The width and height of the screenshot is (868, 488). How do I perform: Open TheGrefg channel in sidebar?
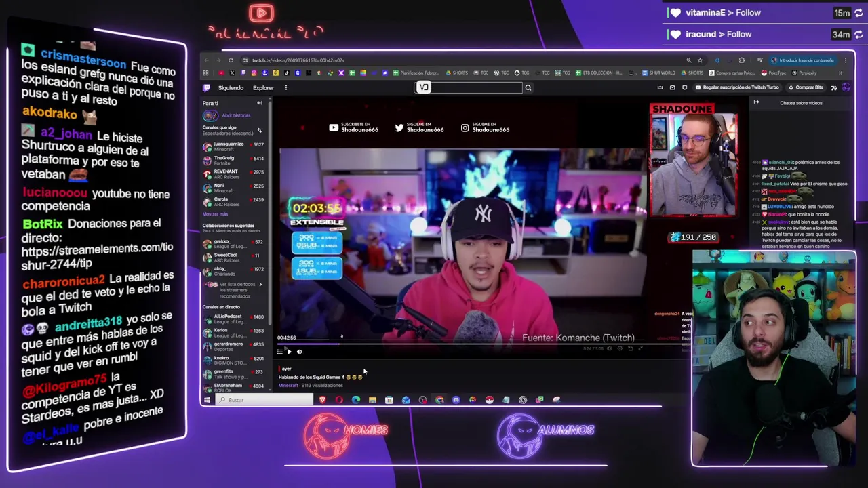click(233, 160)
